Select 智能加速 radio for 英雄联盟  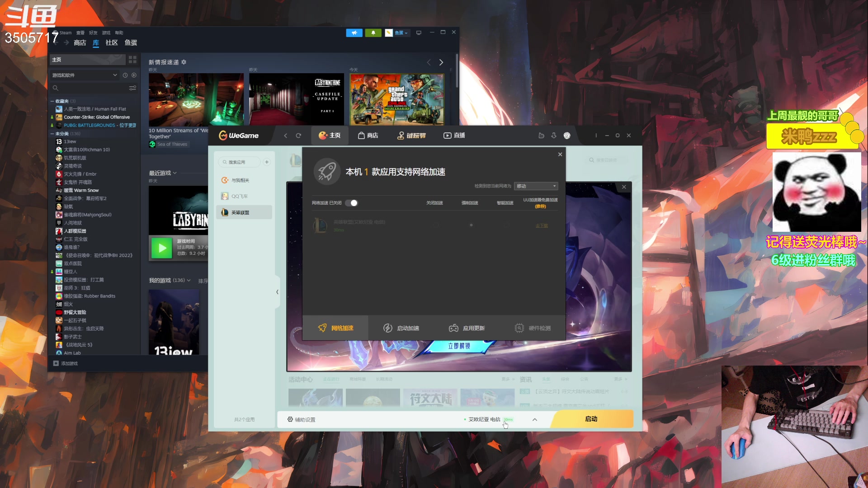tap(506, 225)
